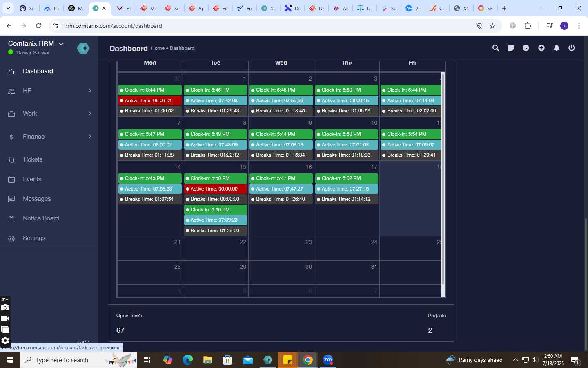588x368 pixels.
Task: Click the Comtanix hexagon logo icon
Action: pyautogui.click(x=83, y=48)
